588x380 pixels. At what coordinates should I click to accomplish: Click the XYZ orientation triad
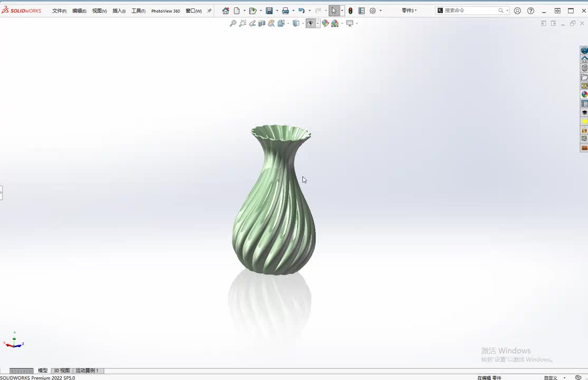click(x=14, y=340)
